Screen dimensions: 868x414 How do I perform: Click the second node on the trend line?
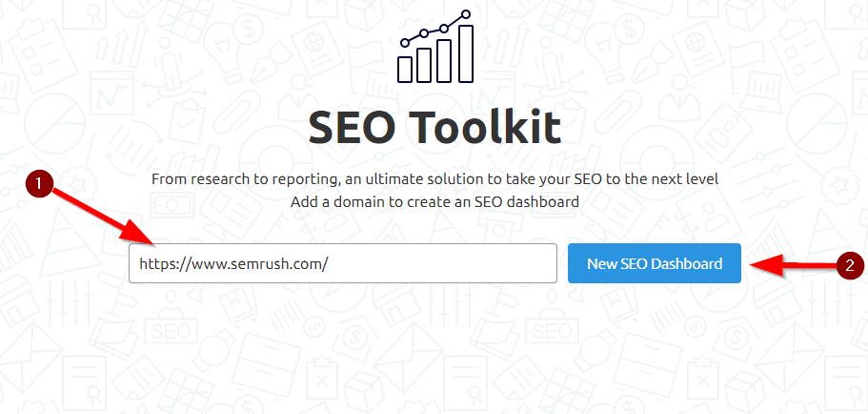pyautogui.click(x=425, y=34)
